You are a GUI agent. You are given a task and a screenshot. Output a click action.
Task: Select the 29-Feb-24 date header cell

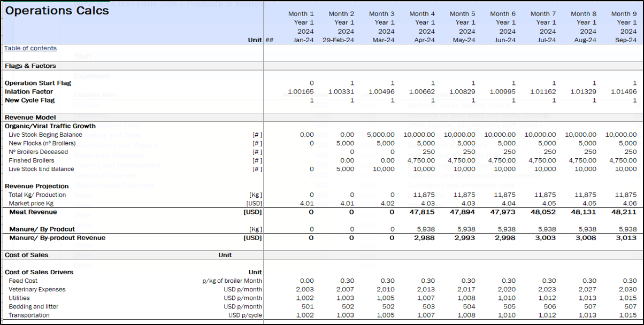click(338, 40)
